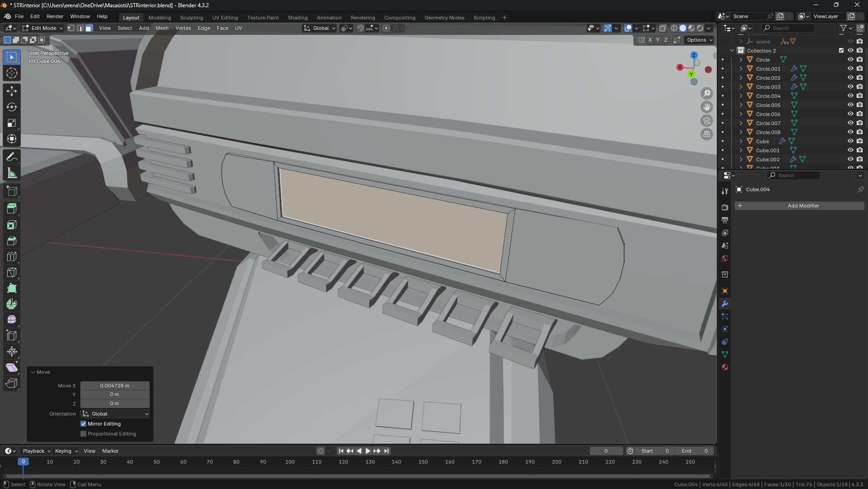Select the Shear tool
The height and width of the screenshot is (489, 868).
point(12,368)
